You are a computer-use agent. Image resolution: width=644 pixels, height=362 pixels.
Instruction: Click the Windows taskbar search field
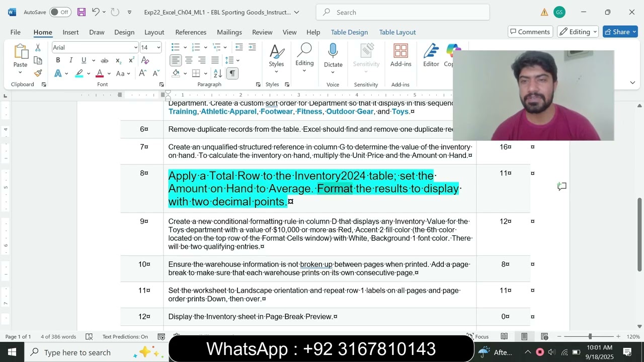(97, 352)
